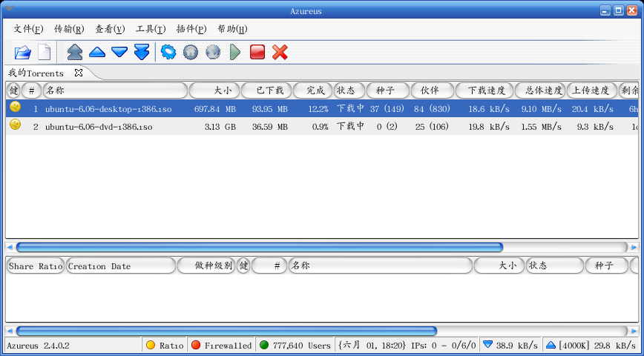Click left arrow of upper horizontal scrollbar

coord(10,247)
